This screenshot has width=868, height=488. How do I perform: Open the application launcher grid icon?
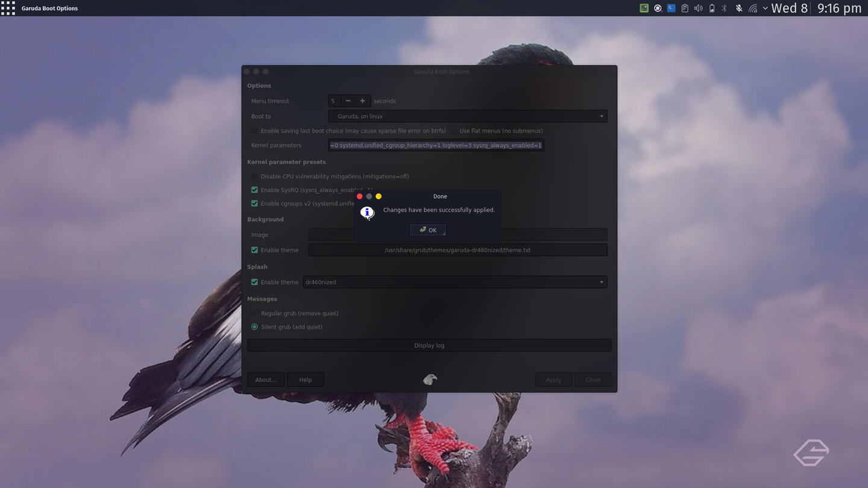(x=8, y=8)
